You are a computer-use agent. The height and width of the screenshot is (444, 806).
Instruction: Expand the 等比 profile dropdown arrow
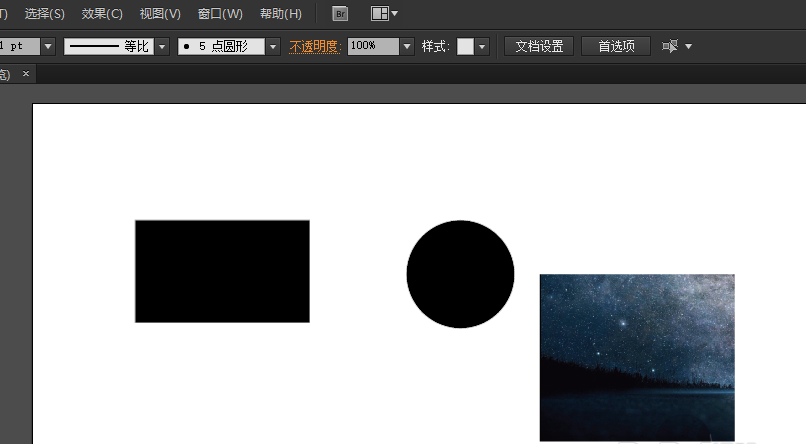click(x=162, y=46)
